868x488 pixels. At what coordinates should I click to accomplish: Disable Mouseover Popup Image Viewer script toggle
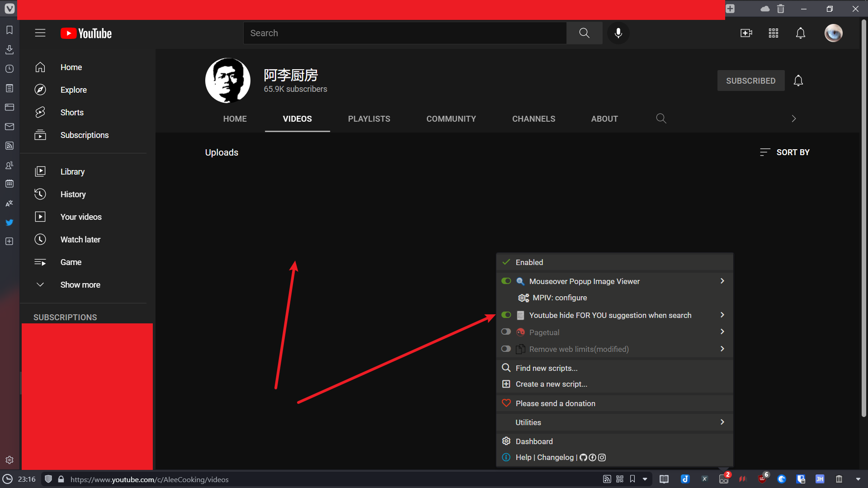pyautogui.click(x=506, y=281)
